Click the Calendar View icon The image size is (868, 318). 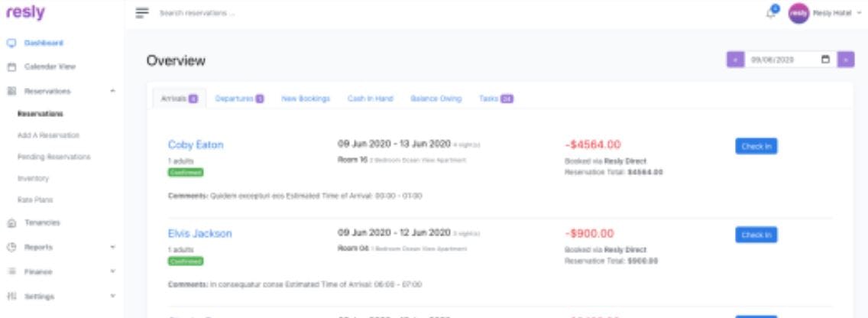pyautogui.click(x=11, y=67)
